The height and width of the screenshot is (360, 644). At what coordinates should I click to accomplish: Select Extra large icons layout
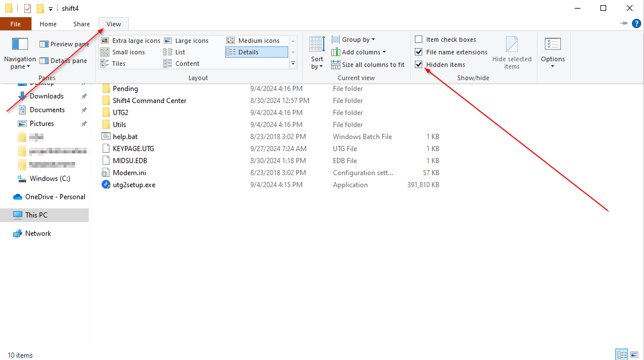[x=131, y=41]
